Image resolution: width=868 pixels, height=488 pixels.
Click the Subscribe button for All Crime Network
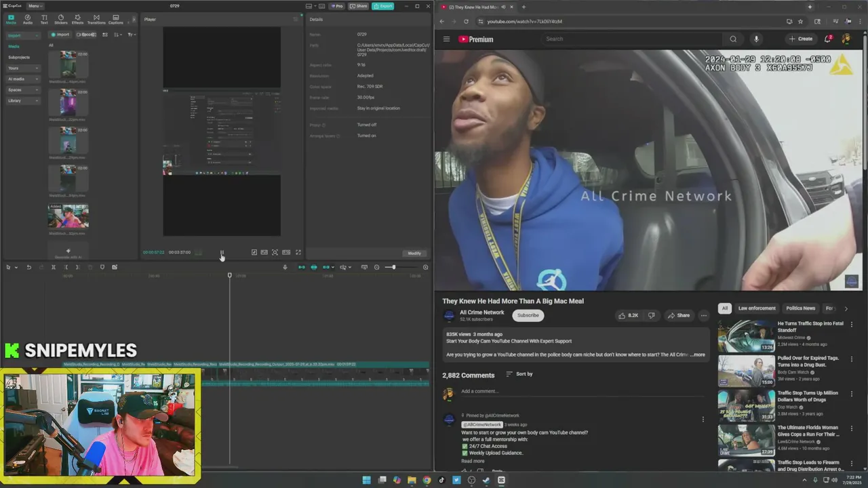coord(528,315)
